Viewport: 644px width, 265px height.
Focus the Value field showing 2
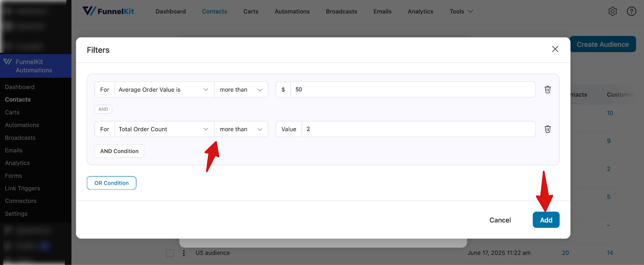coord(418,129)
